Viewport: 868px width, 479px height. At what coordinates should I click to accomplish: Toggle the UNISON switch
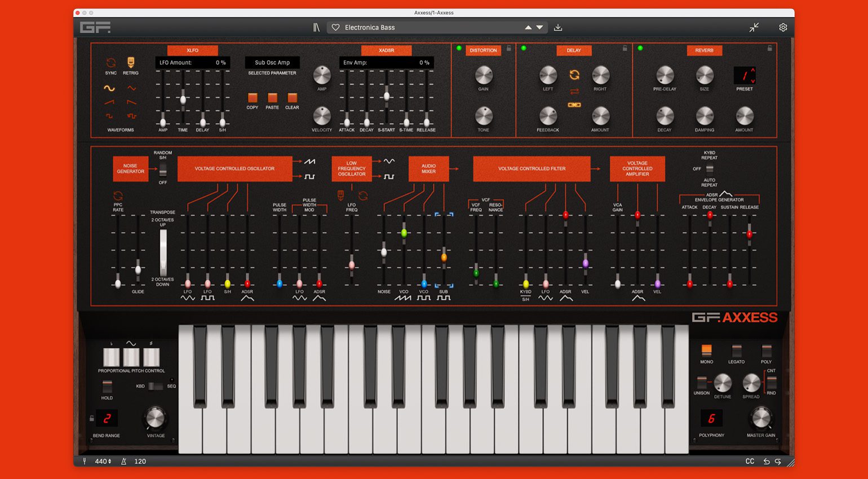pyautogui.click(x=702, y=382)
